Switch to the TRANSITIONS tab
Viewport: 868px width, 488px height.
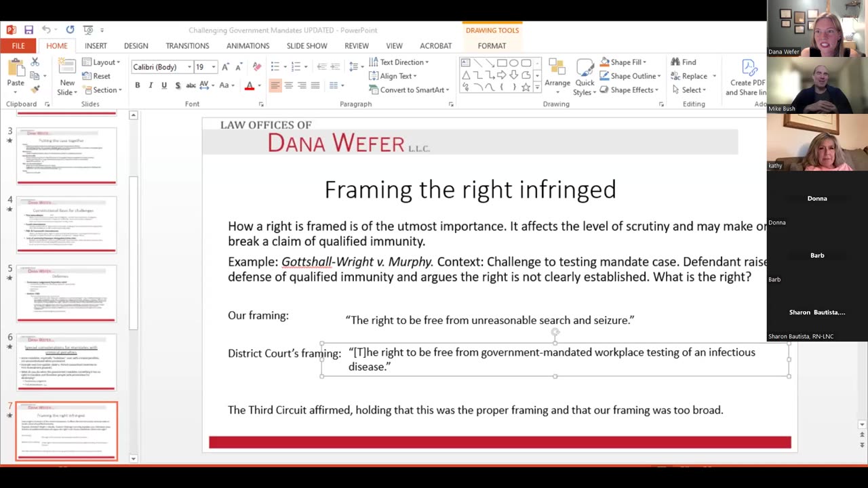pos(187,46)
